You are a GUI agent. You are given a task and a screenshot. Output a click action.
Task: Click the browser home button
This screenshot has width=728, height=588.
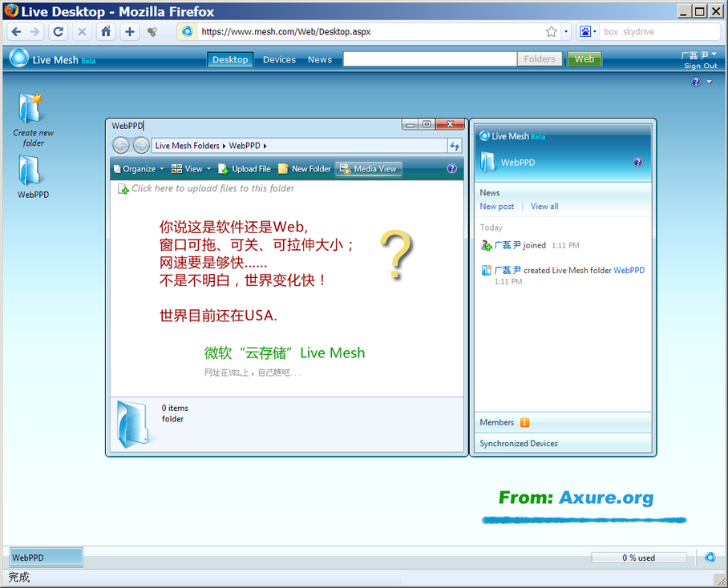click(106, 32)
